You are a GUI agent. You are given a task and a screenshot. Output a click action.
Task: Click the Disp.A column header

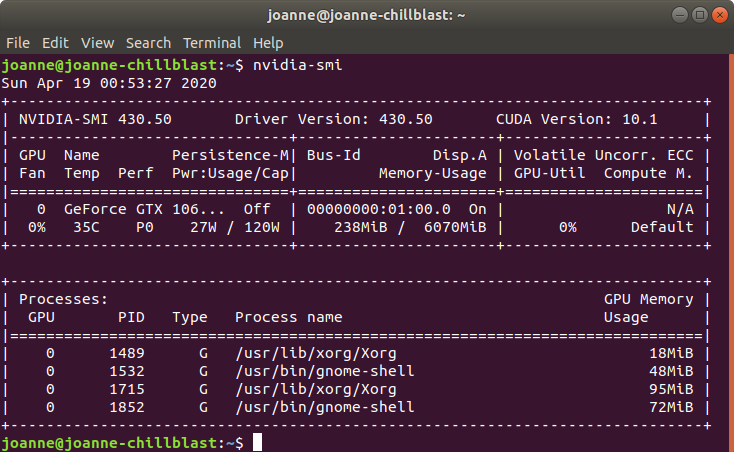pyautogui.click(x=460, y=155)
